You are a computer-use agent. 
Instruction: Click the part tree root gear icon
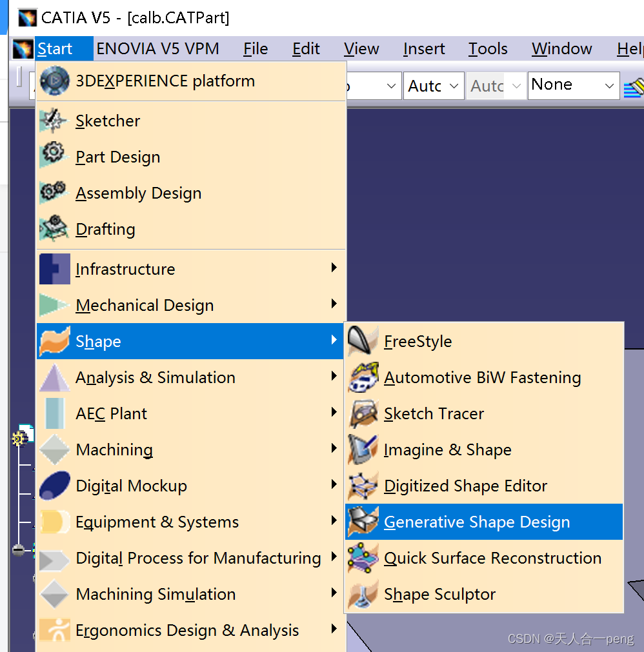pyautogui.click(x=18, y=439)
